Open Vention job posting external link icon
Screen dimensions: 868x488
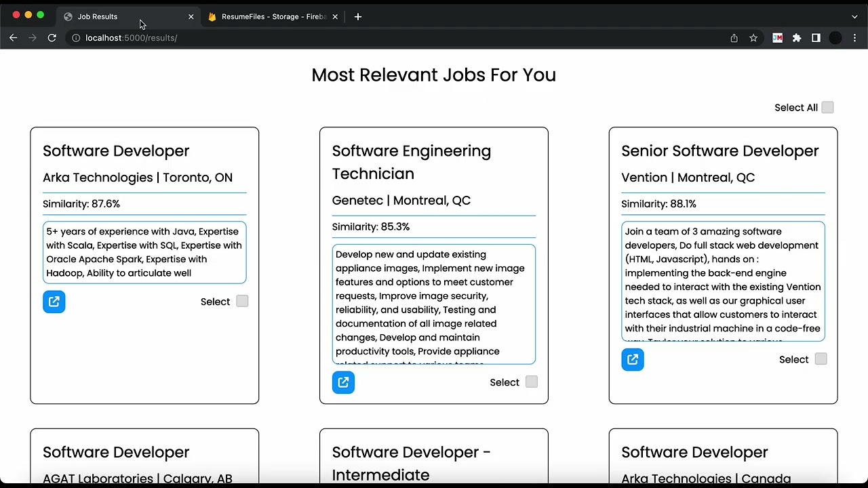click(633, 359)
